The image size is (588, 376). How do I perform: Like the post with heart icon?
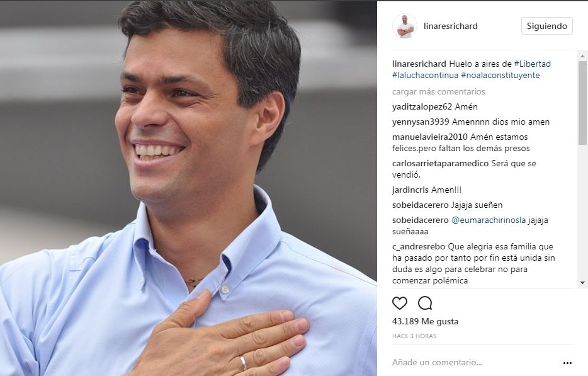point(399,303)
